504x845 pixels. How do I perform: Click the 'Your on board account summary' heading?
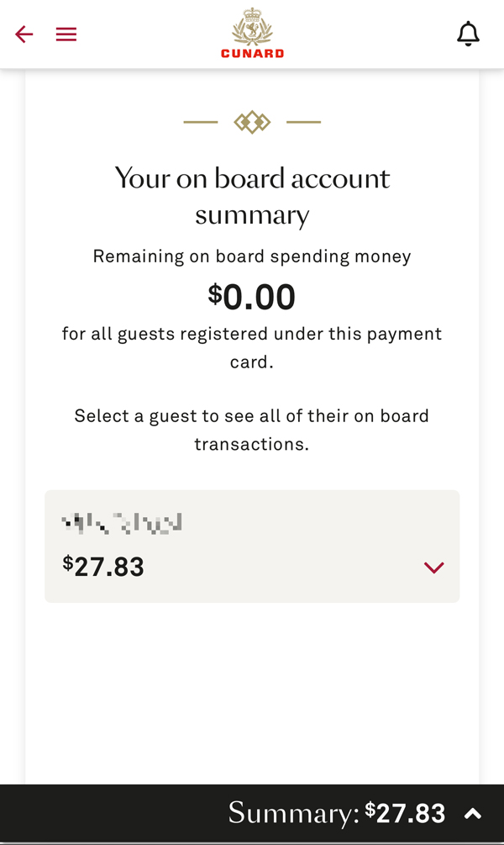click(x=252, y=197)
